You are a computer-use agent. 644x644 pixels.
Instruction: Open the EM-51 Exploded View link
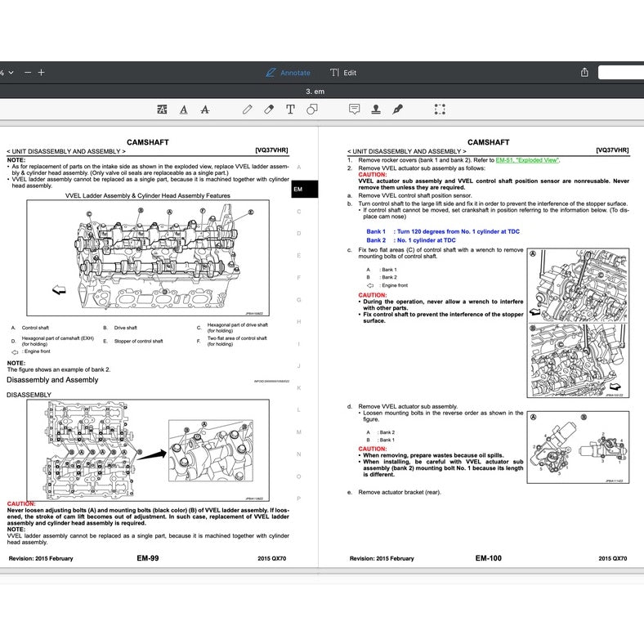click(527, 160)
